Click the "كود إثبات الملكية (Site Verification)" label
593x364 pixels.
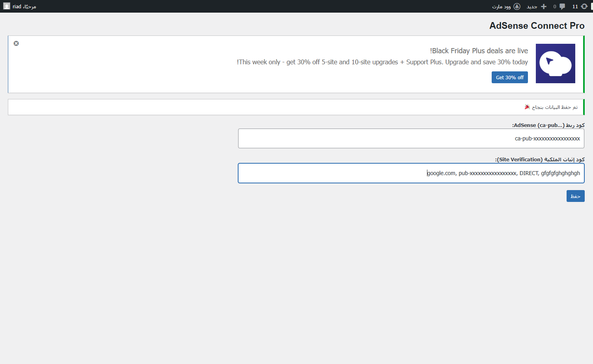pos(540,159)
